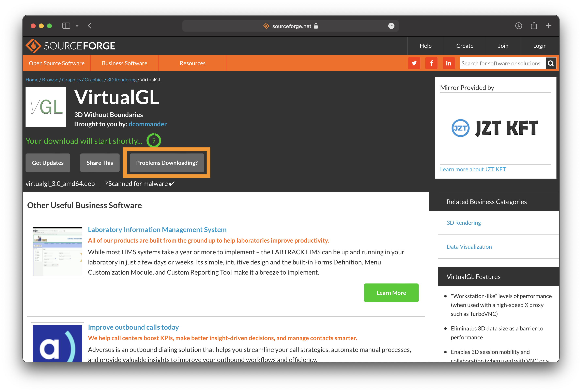Click the Facebook icon
The width and height of the screenshot is (582, 392).
pyautogui.click(x=431, y=63)
